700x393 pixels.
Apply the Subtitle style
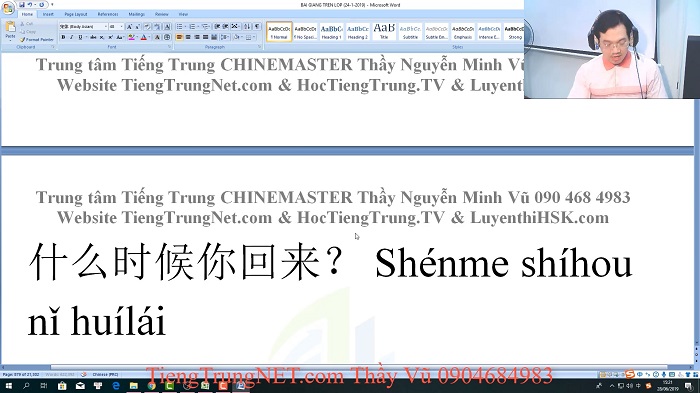click(410, 32)
